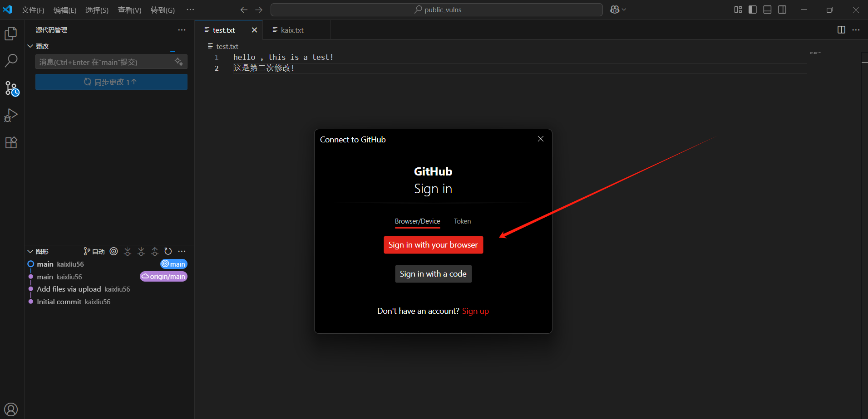868x419 pixels.
Task: Click the public_vulns search bar
Action: click(436, 10)
